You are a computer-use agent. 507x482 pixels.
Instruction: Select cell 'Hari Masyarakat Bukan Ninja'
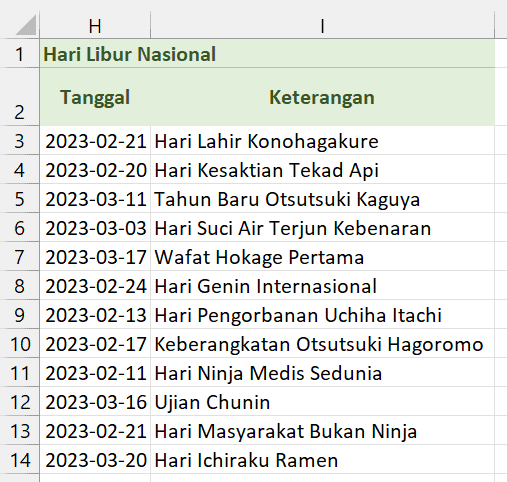[322, 430]
